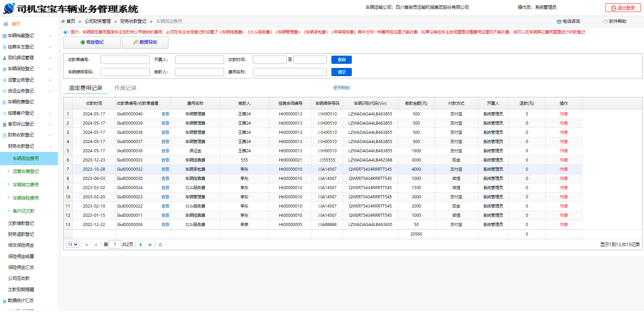The height and width of the screenshot is (312, 644).
Task: Open 车辆其它费用 in the sidebar
Action: coord(26,185)
